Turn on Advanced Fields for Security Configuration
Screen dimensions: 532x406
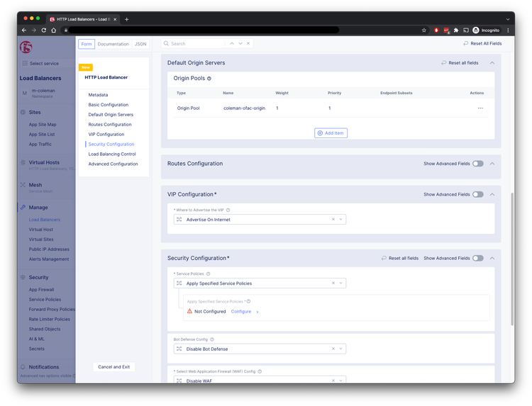[x=478, y=259]
